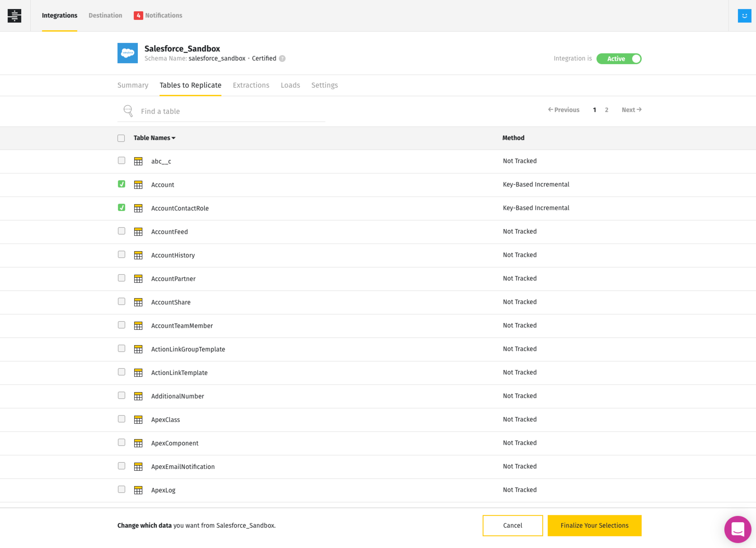Click table icon next to AccountTeamMember

(x=138, y=326)
